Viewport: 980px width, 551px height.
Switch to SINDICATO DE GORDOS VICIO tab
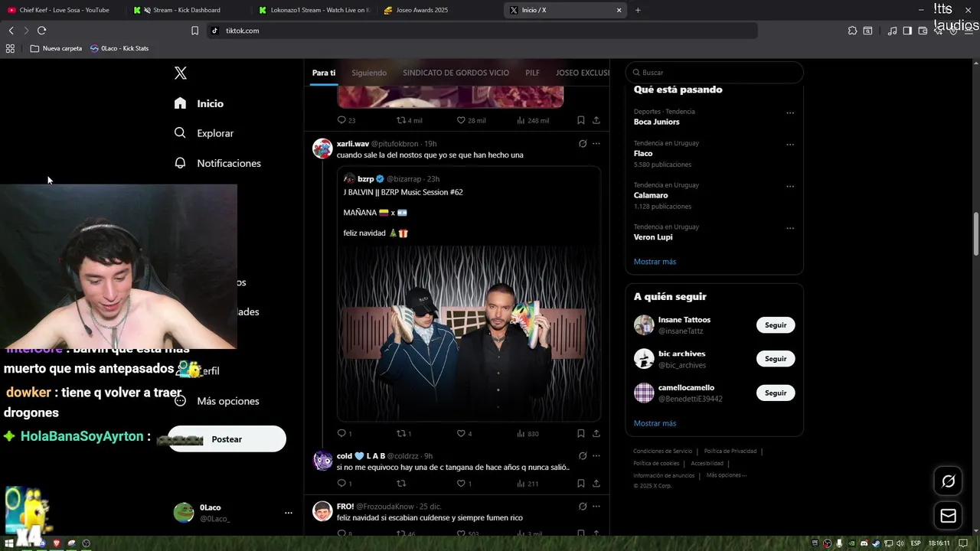point(456,73)
